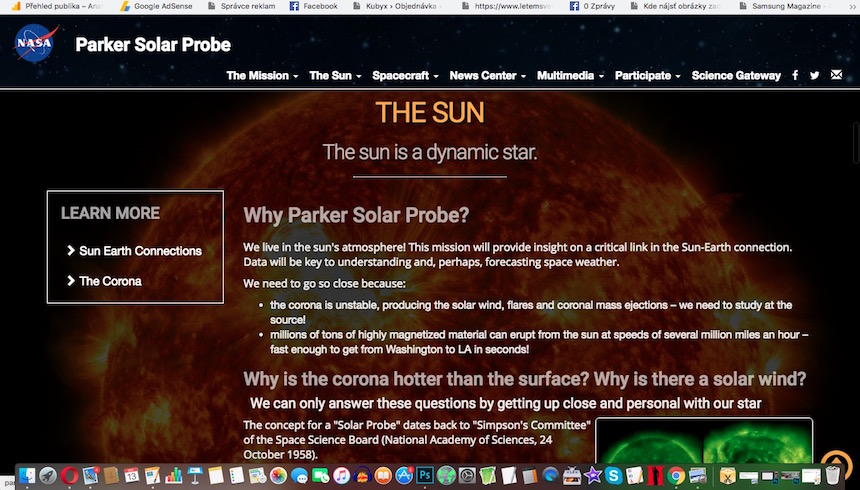This screenshot has height=490, width=860.
Task: Open the Kubyx Objednávka bookmark
Action: pyautogui.click(x=395, y=6)
